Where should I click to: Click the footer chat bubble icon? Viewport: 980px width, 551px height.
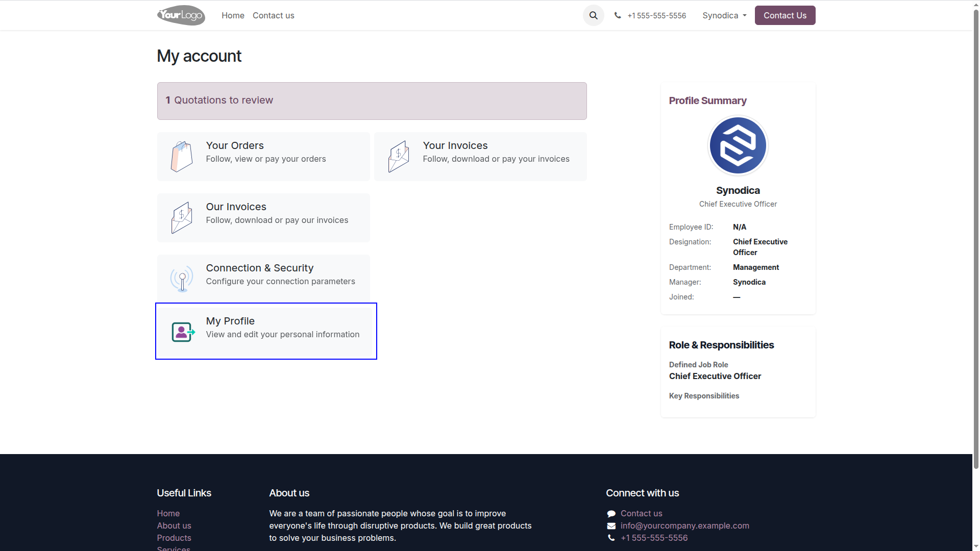[611, 514]
